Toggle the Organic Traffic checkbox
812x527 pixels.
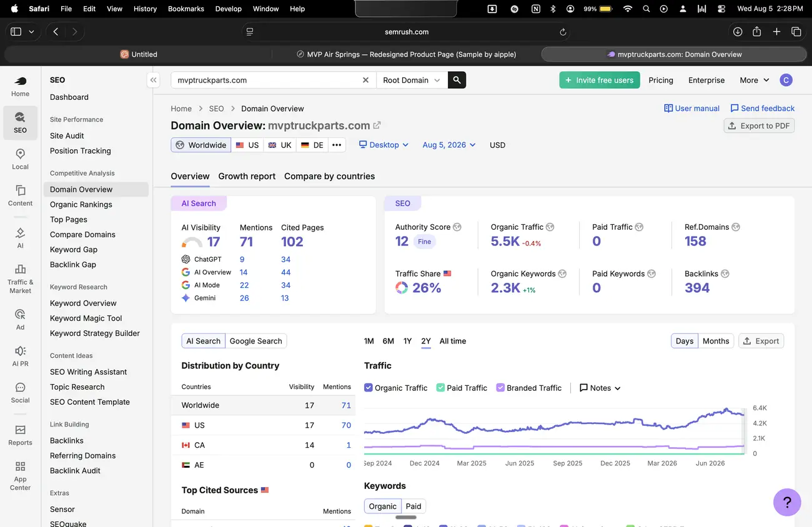tap(369, 388)
